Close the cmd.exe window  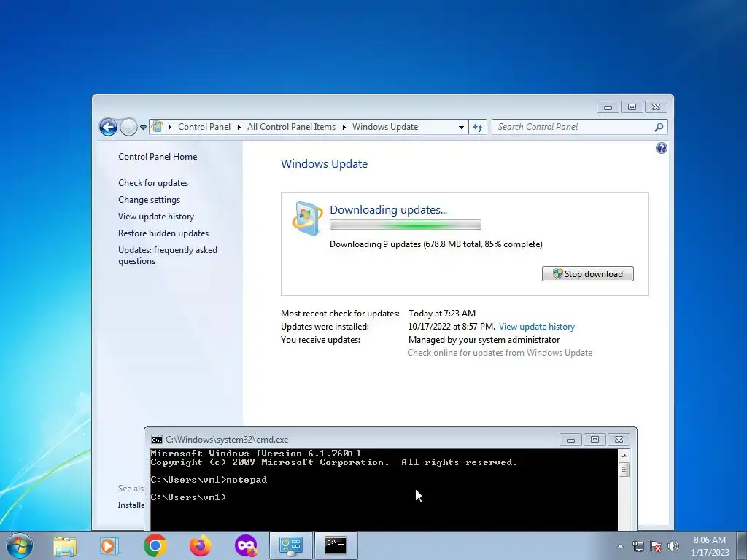(619, 439)
